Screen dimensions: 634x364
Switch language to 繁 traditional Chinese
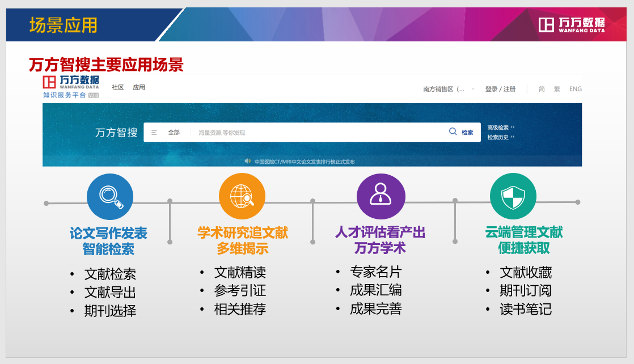pyautogui.click(x=557, y=89)
